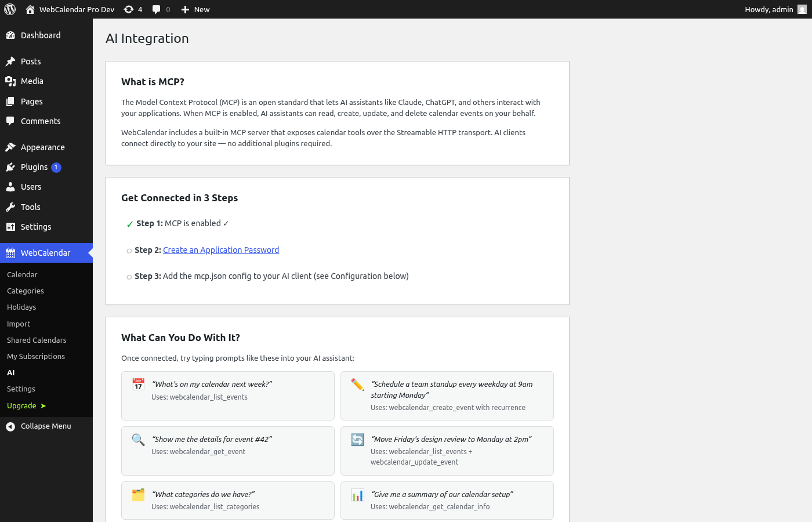Click the Appearance paintbrush icon
812x522 pixels.
click(10, 147)
